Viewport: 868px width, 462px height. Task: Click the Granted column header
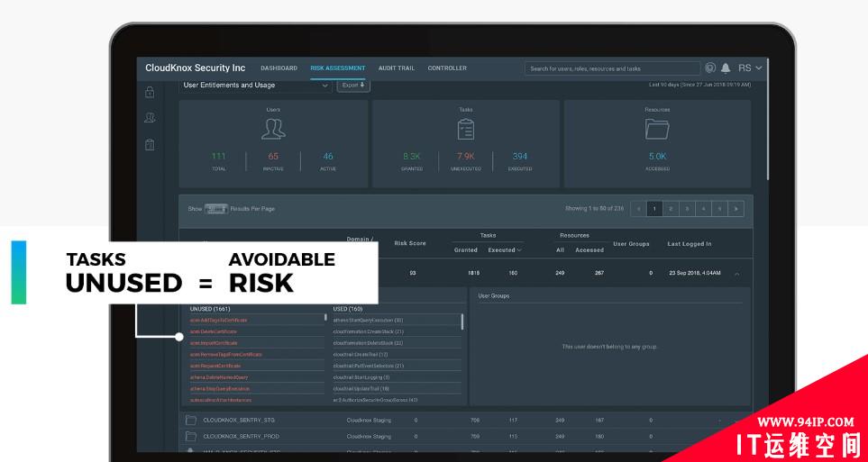[466, 250]
